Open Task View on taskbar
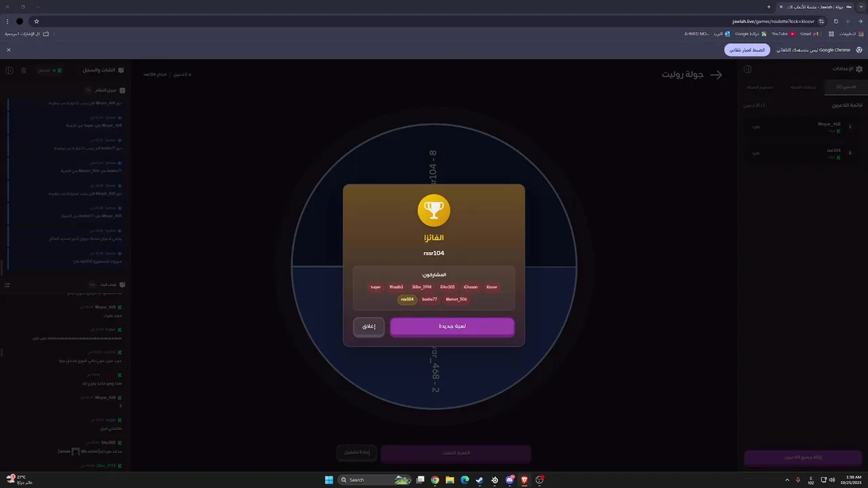Screen dimensions: 868x488 point(420,480)
